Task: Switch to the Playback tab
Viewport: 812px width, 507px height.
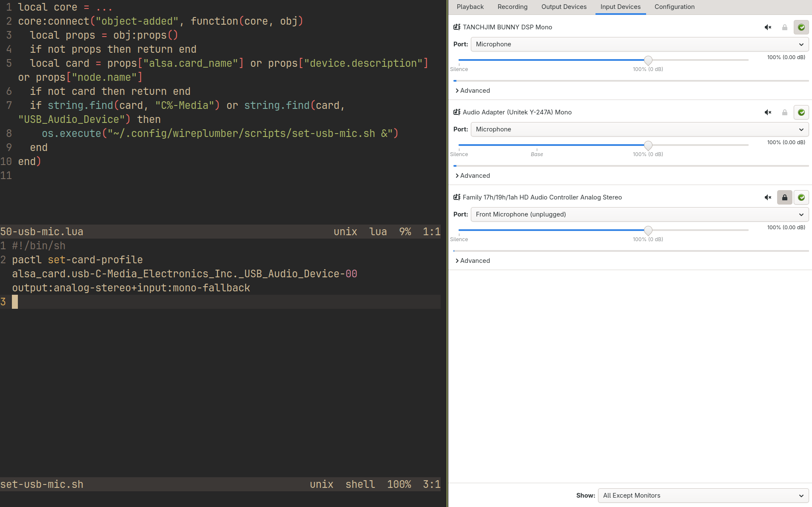Action: point(470,7)
